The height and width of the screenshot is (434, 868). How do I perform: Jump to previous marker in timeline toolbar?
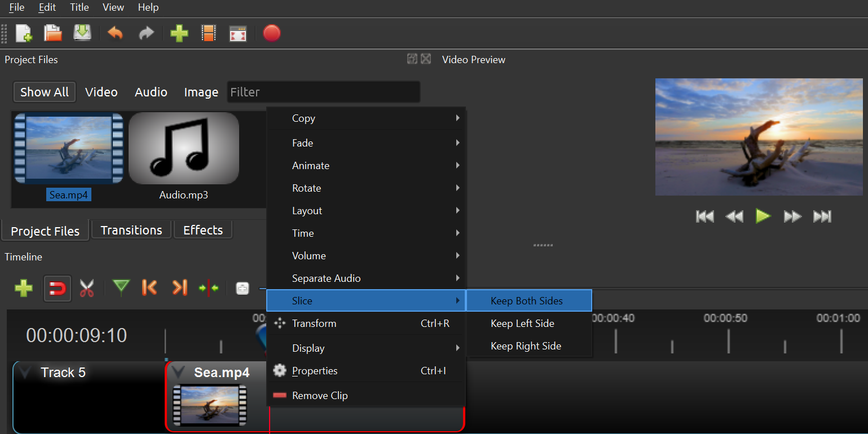[149, 288]
